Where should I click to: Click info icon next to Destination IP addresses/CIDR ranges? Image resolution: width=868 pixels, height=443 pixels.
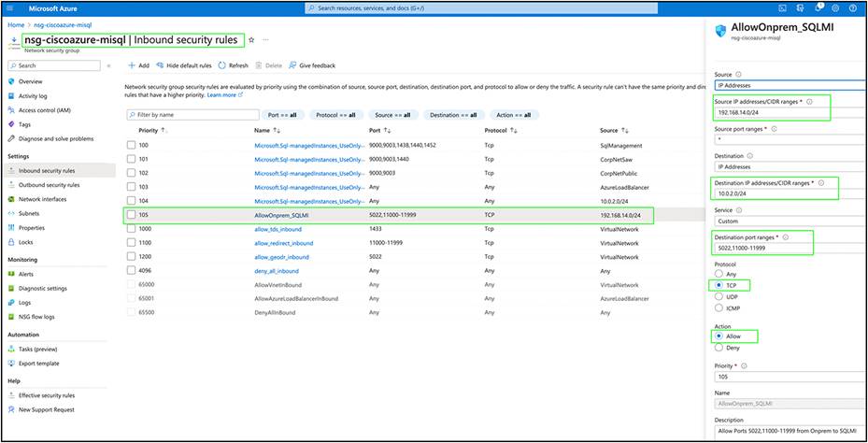click(x=821, y=183)
